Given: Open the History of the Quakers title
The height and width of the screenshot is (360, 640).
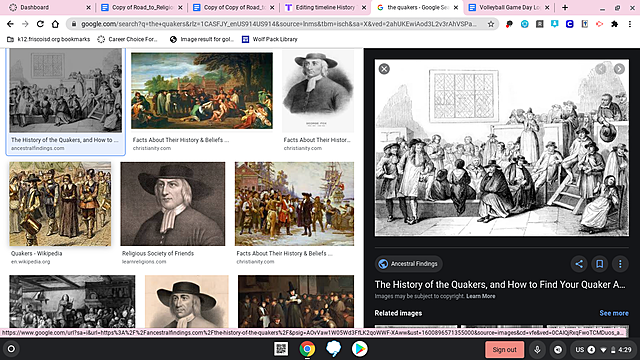Looking at the screenshot, I should point(500,284).
